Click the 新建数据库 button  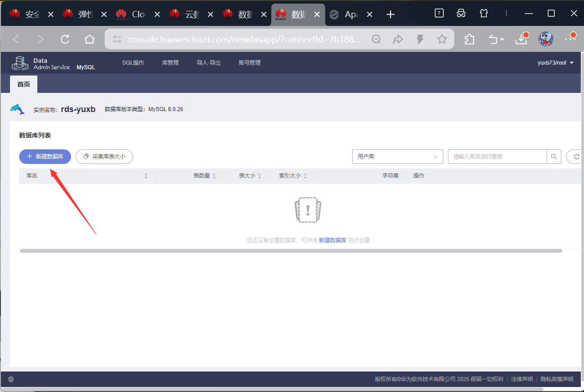click(45, 157)
